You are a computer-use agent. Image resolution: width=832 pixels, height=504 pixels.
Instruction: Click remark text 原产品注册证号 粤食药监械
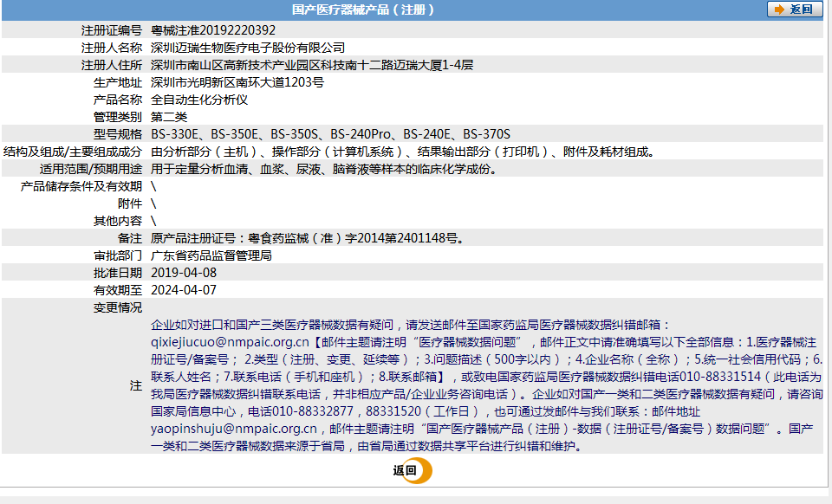click(309, 238)
